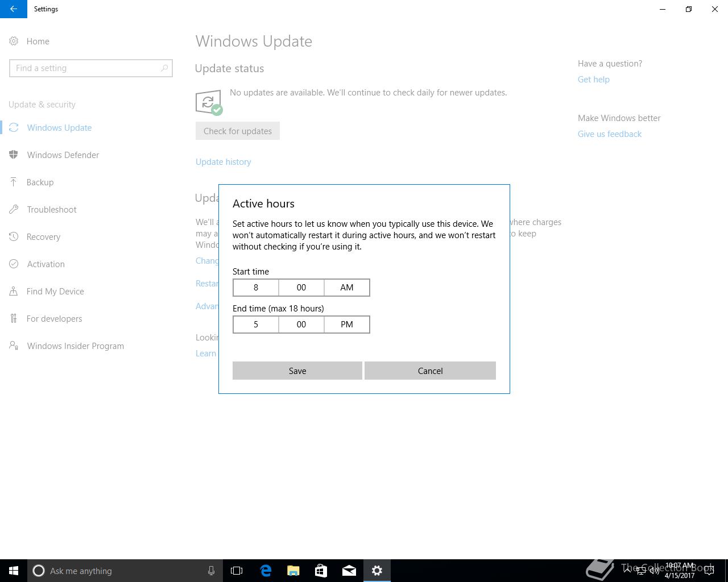Image resolution: width=728 pixels, height=582 pixels.
Task: Click the network tray icon
Action: (x=641, y=571)
